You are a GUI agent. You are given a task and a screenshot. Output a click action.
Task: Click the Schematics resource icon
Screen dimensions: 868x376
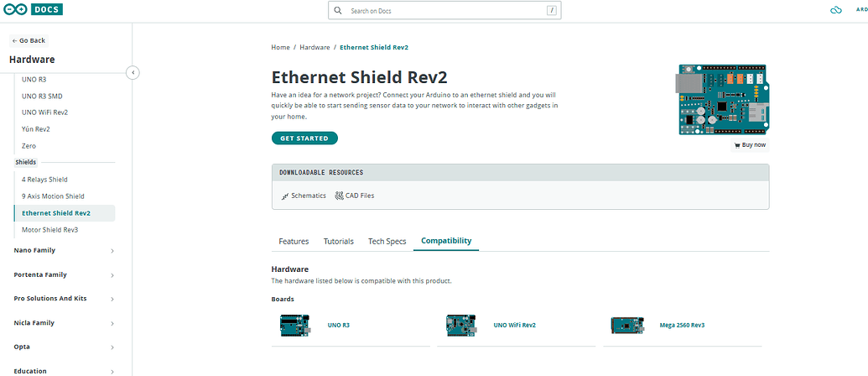click(284, 196)
